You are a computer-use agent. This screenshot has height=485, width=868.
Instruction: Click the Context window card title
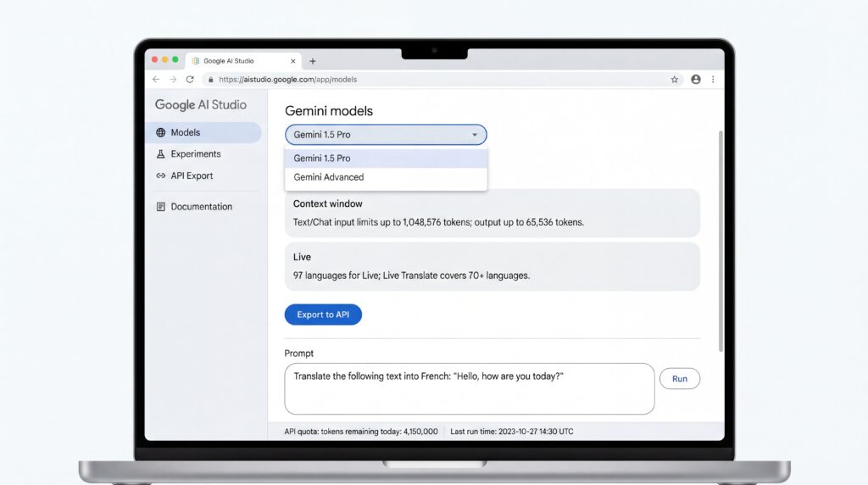coord(328,203)
